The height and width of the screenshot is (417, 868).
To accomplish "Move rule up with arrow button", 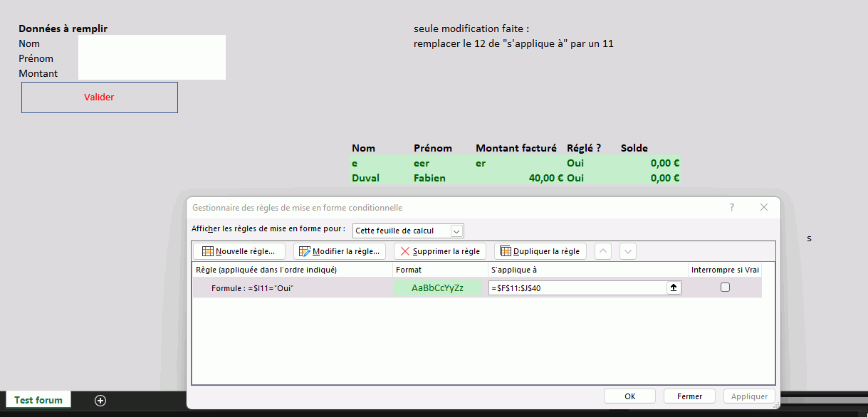I will coord(602,251).
